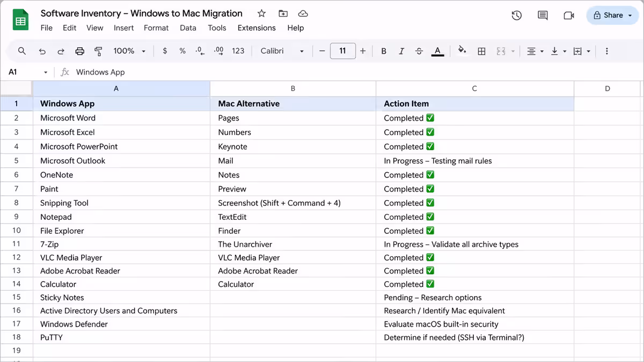The width and height of the screenshot is (644, 362).
Task: Open more number formats 123
Action: click(x=238, y=51)
